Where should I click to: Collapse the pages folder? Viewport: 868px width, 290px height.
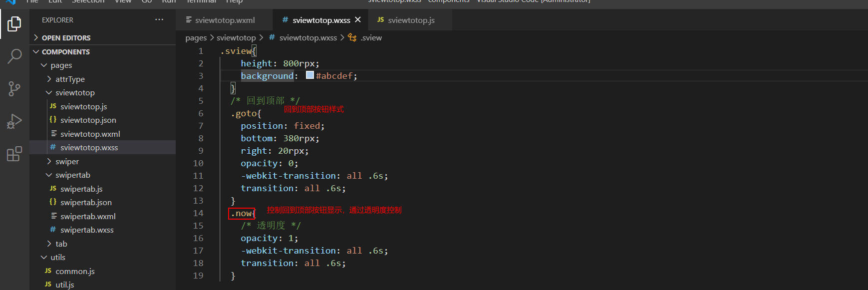pos(44,65)
